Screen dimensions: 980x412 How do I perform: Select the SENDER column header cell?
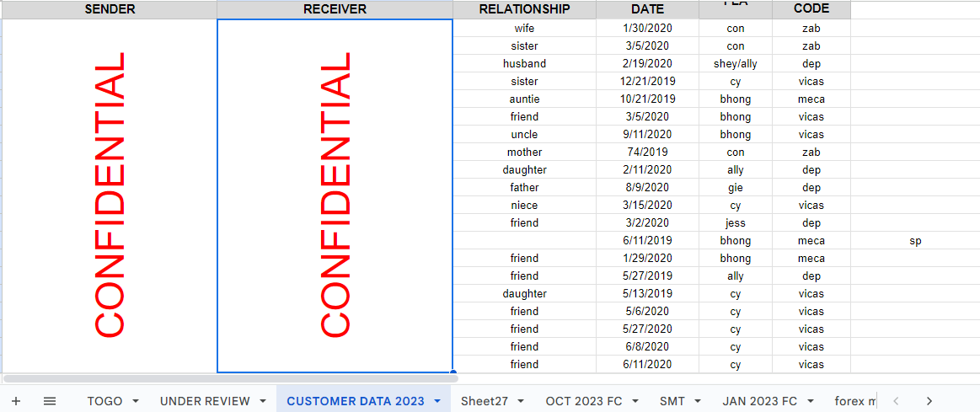click(x=110, y=9)
